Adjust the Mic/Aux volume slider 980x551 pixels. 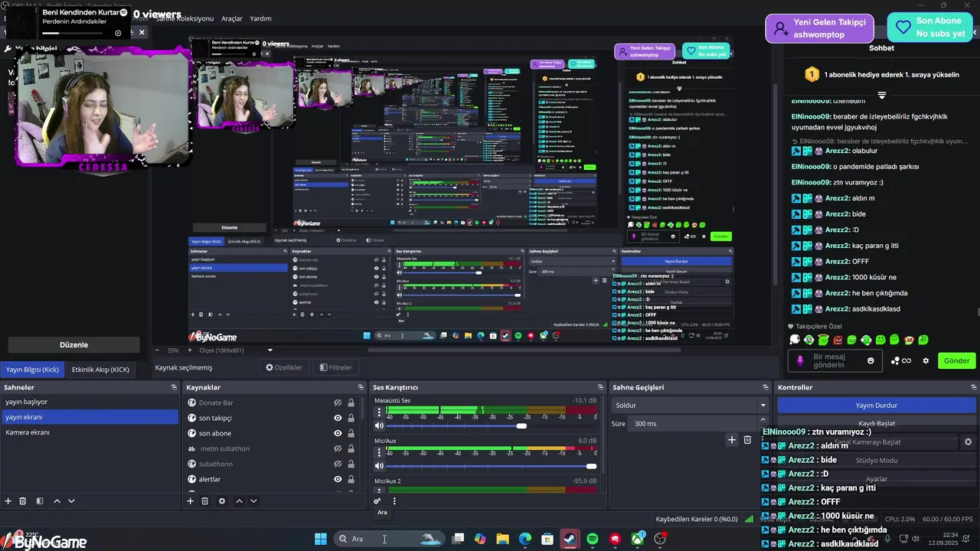[491, 466]
